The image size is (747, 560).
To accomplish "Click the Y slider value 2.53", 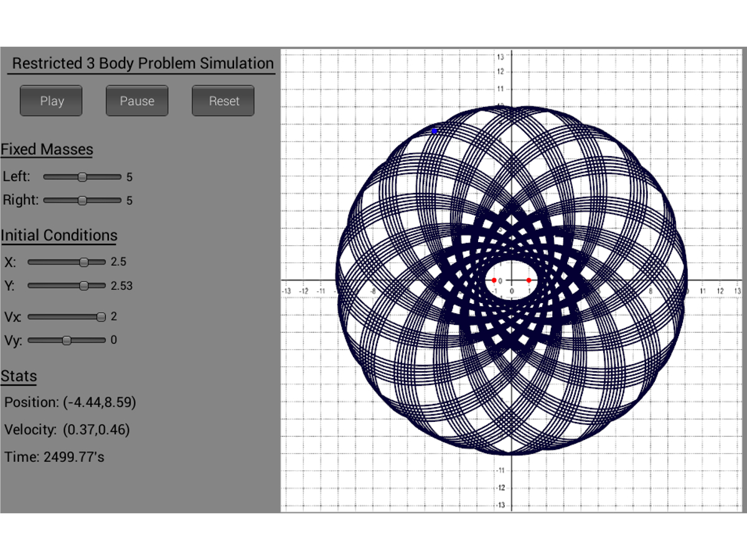I will click(x=121, y=286).
